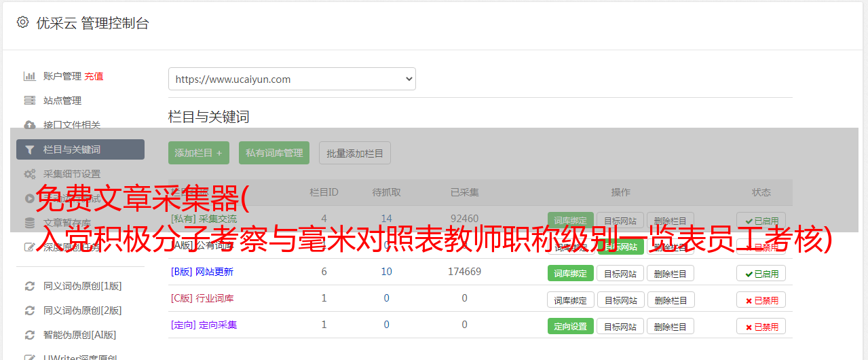Click the refresh icon for 同义词伪原创[2版]
The width and height of the screenshot is (868, 360).
30,310
